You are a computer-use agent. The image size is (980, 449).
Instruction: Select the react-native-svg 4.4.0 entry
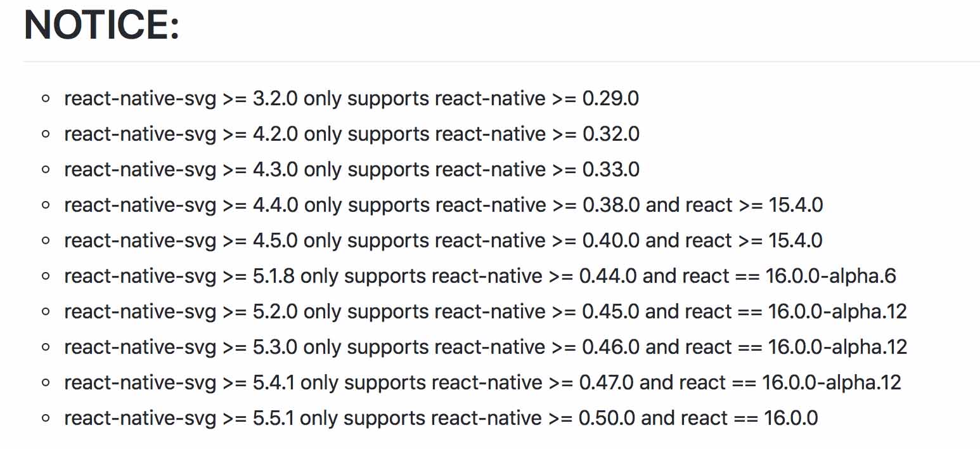click(x=444, y=205)
